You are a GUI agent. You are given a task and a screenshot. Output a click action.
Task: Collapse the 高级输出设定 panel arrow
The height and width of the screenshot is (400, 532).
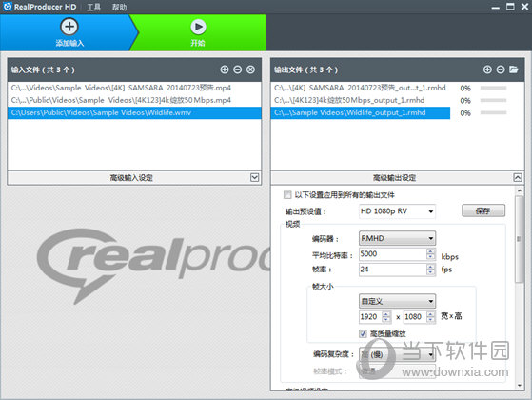pos(518,177)
